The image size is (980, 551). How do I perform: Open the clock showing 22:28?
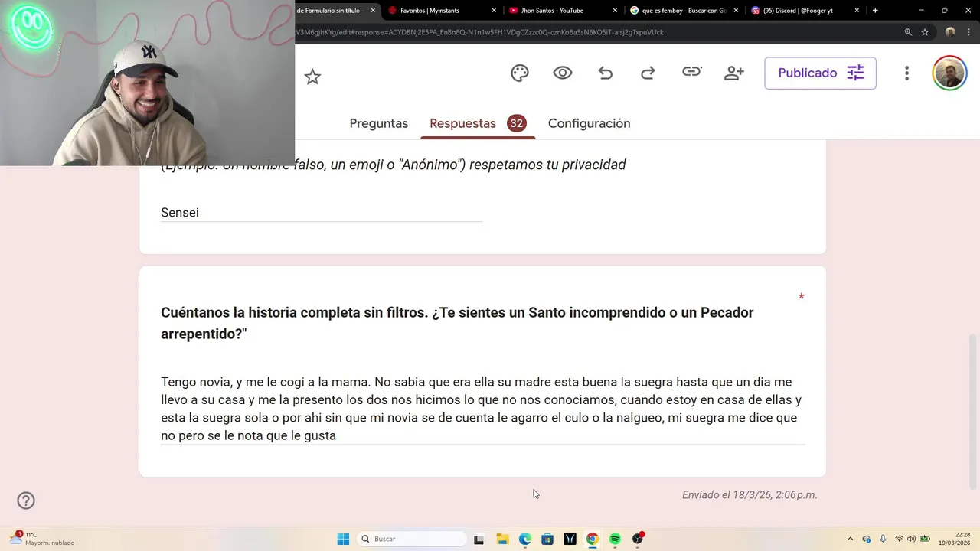point(954,539)
